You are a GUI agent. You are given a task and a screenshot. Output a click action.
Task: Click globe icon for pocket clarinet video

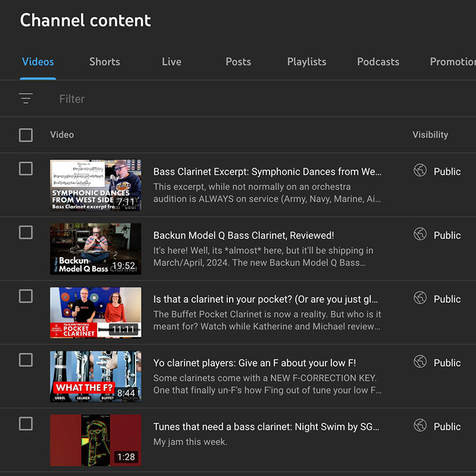pyautogui.click(x=420, y=298)
